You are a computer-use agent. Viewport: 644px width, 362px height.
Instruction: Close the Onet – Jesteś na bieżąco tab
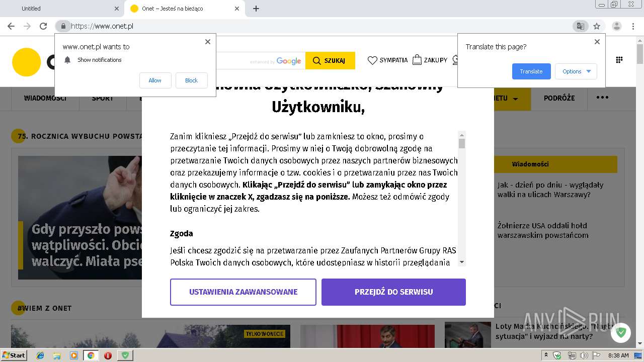tap(237, 9)
